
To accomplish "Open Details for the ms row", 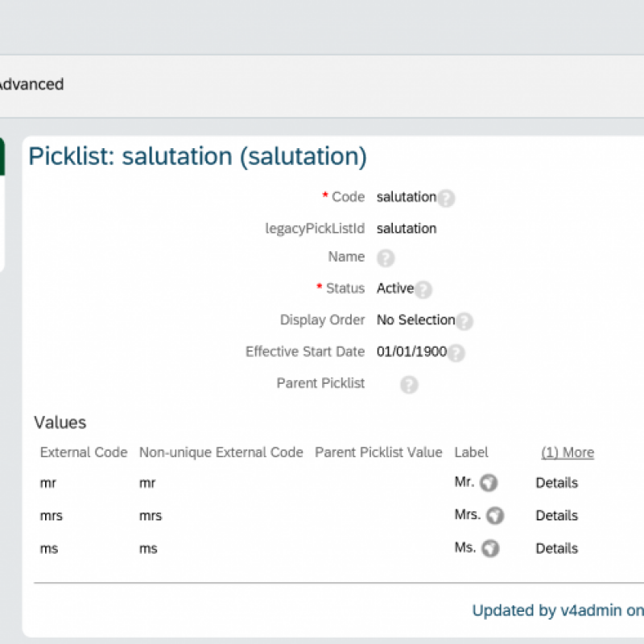I will (x=556, y=548).
